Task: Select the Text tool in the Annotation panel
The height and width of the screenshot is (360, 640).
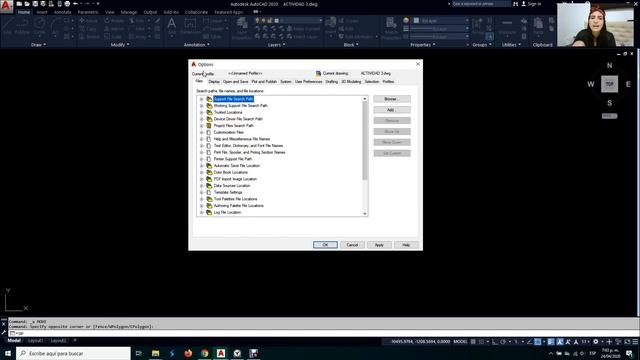Action: point(172,25)
